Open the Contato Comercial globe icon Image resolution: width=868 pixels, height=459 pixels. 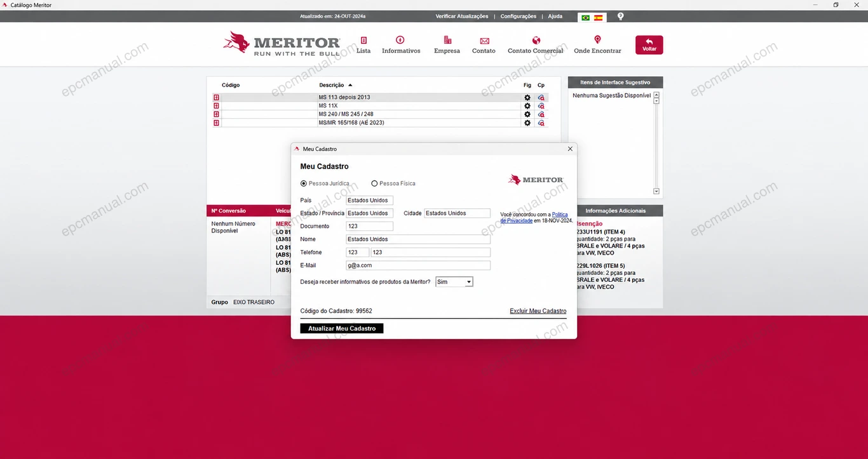click(x=536, y=40)
